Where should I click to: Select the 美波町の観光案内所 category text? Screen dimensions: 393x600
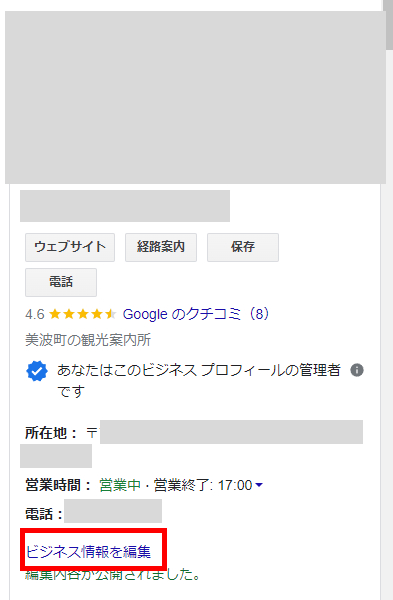tap(88, 340)
